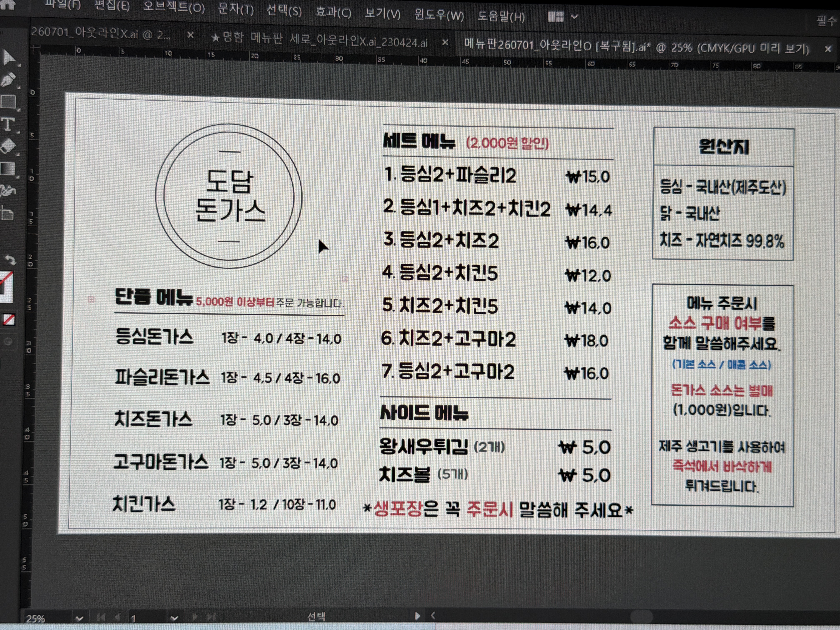Click the '단품 메뉴' heading text

tap(154, 297)
